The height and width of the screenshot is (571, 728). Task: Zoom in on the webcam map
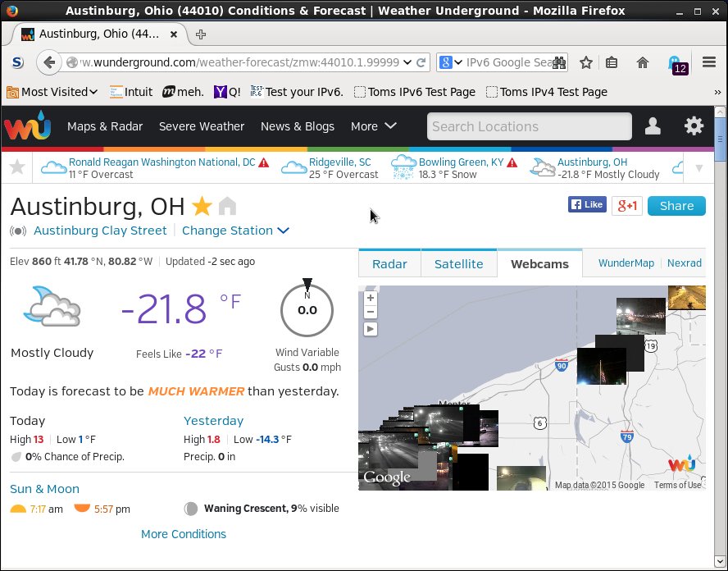(x=371, y=298)
